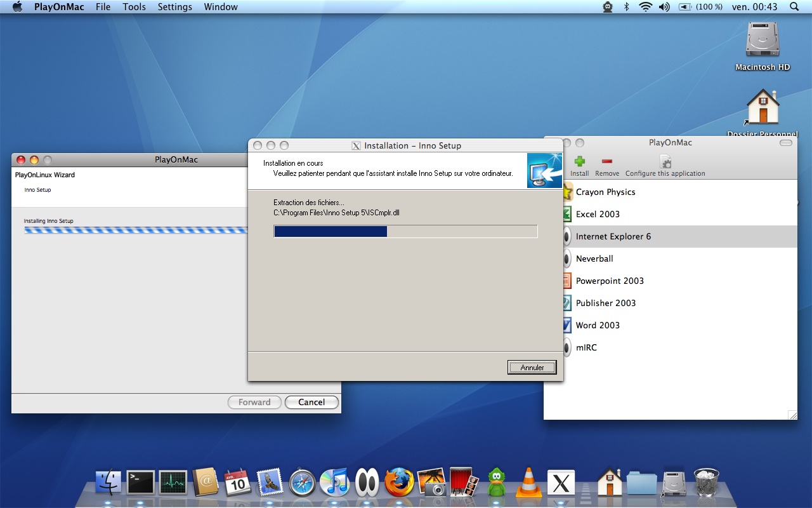Click the PlayOnMac Dock icon
Screen dimensions: 812x508
pos(367,483)
